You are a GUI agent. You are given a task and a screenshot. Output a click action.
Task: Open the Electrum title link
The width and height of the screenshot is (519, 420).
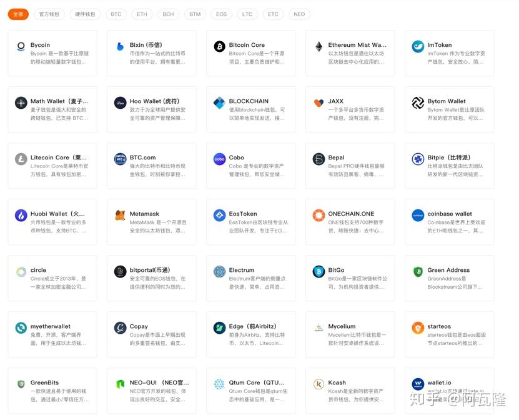242,270
